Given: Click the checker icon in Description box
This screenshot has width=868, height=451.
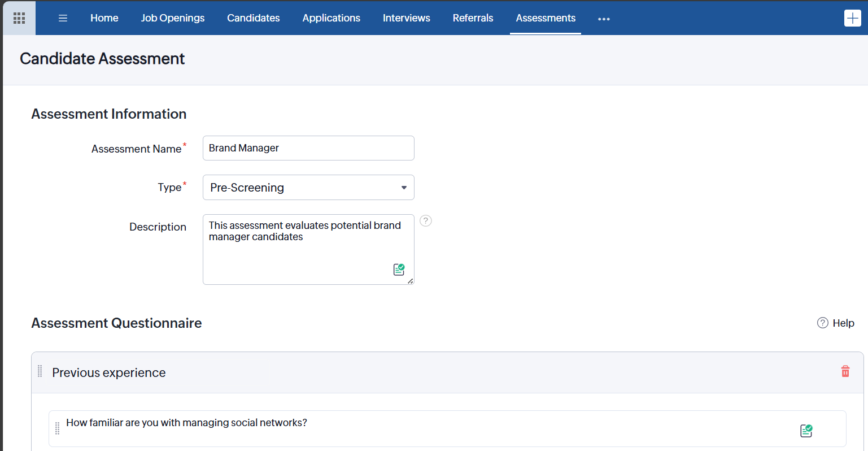Looking at the screenshot, I should pyautogui.click(x=399, y=270).
